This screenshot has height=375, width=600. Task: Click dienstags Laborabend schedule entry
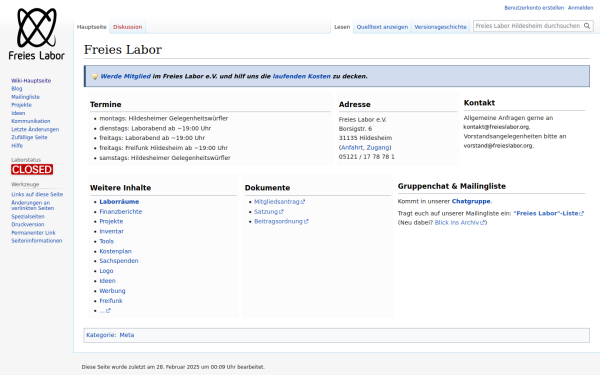[155, 129]
